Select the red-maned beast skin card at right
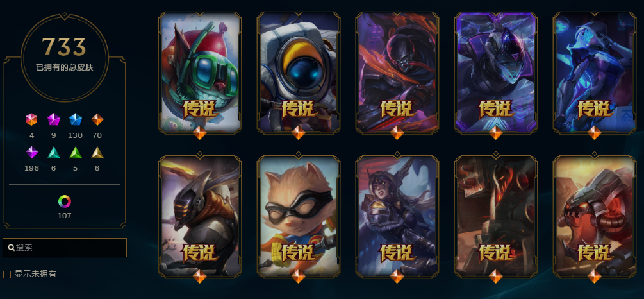Screen dimensions: 644x299 594,216
